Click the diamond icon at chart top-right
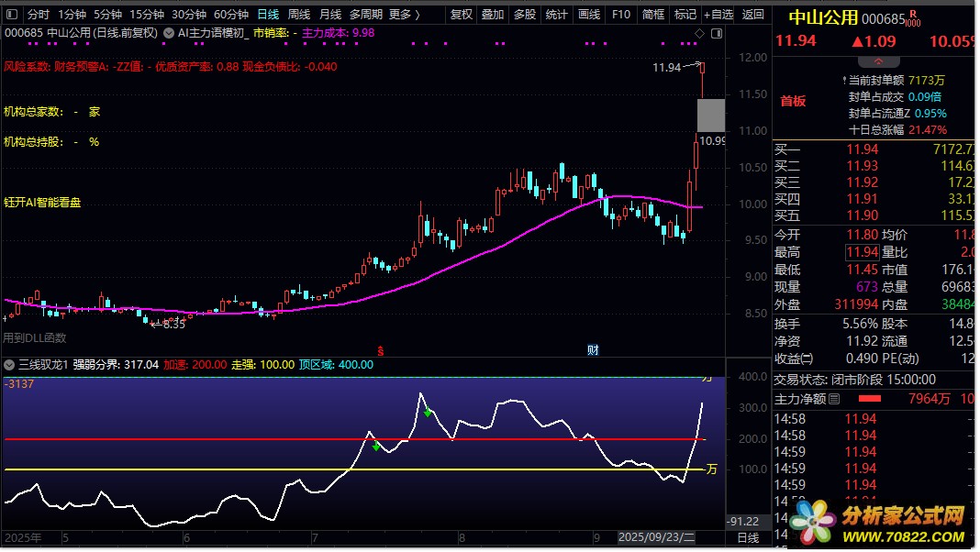The image size is (980, 552). (700, 33)
